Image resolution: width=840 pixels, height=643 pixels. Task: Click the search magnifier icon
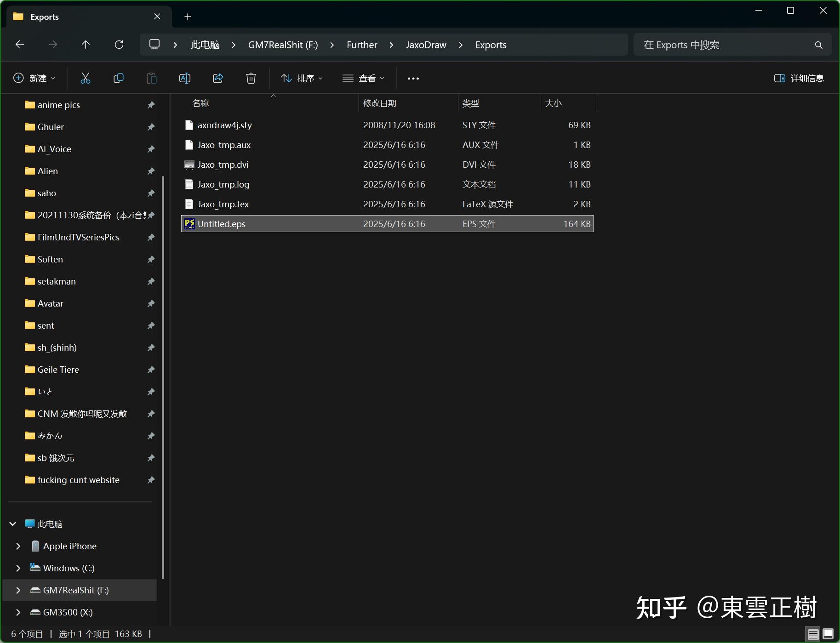pyautogui.click(x=819, y=45)
